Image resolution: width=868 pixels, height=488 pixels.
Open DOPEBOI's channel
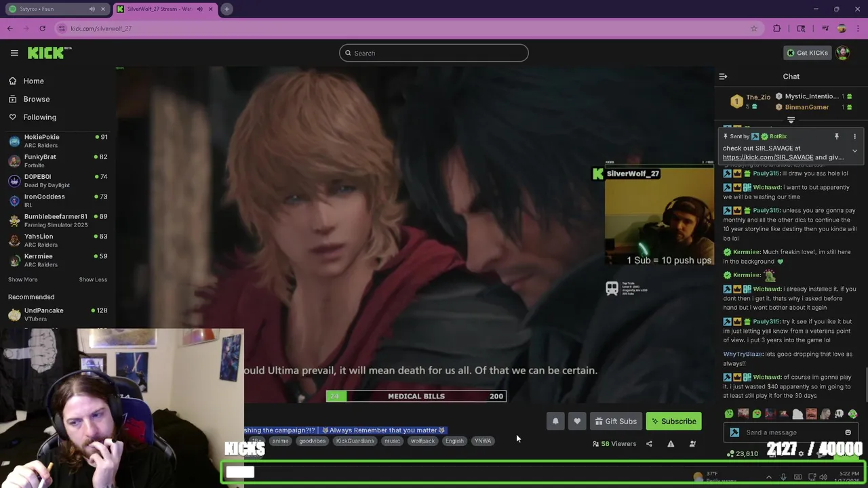[x=58, y=180]
